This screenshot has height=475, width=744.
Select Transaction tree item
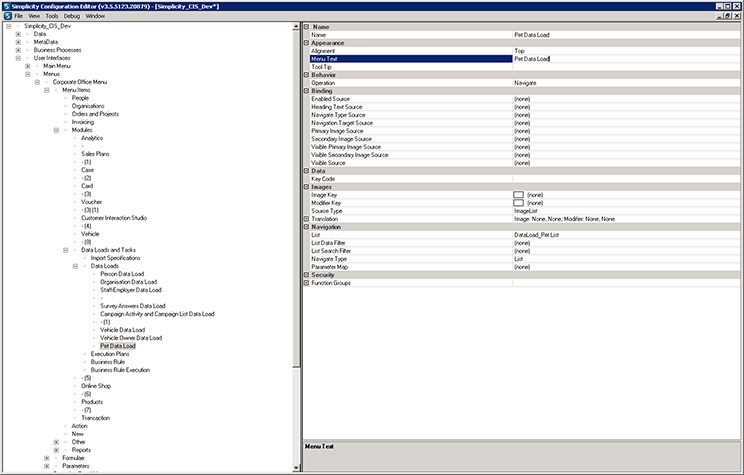(95, 418)
